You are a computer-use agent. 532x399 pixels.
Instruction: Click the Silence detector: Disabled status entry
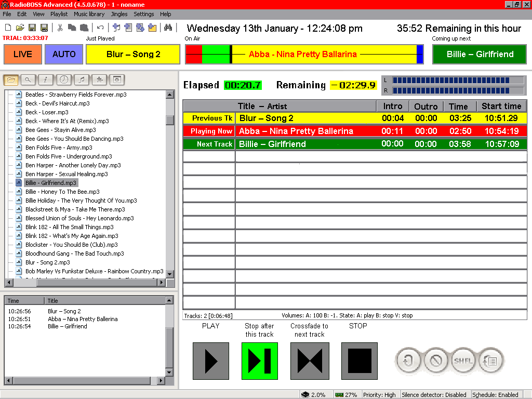click(x=434, y=395)
